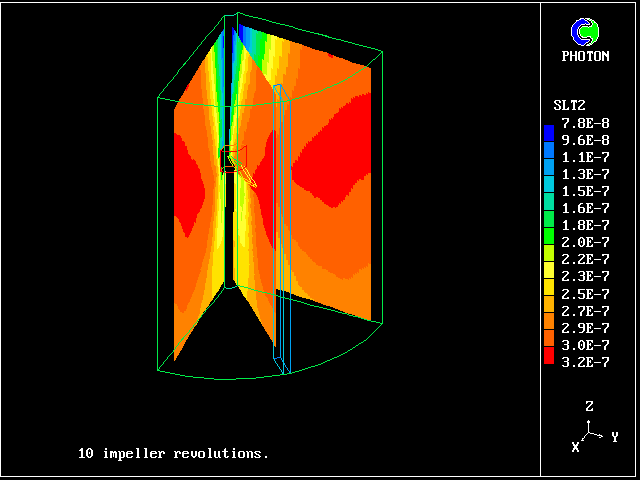Click the 2.5E-7 legend entry

(585, 293)
